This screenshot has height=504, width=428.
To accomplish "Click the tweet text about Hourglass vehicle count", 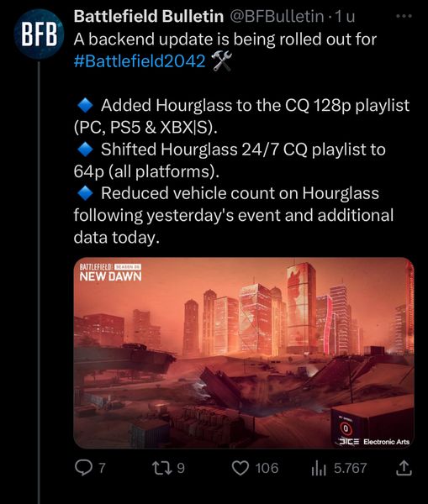I will click(x=233, y=215).
